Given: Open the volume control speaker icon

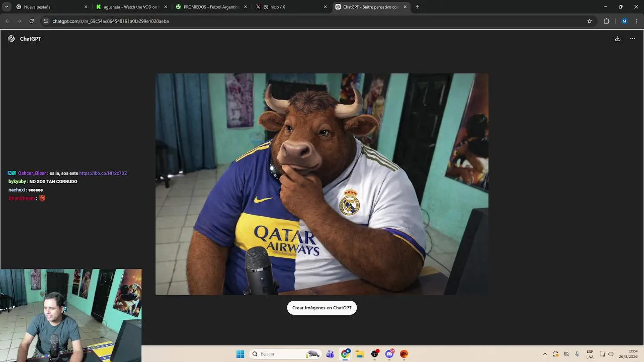Looking at the screenshot, I should click(x=611, y=354).
